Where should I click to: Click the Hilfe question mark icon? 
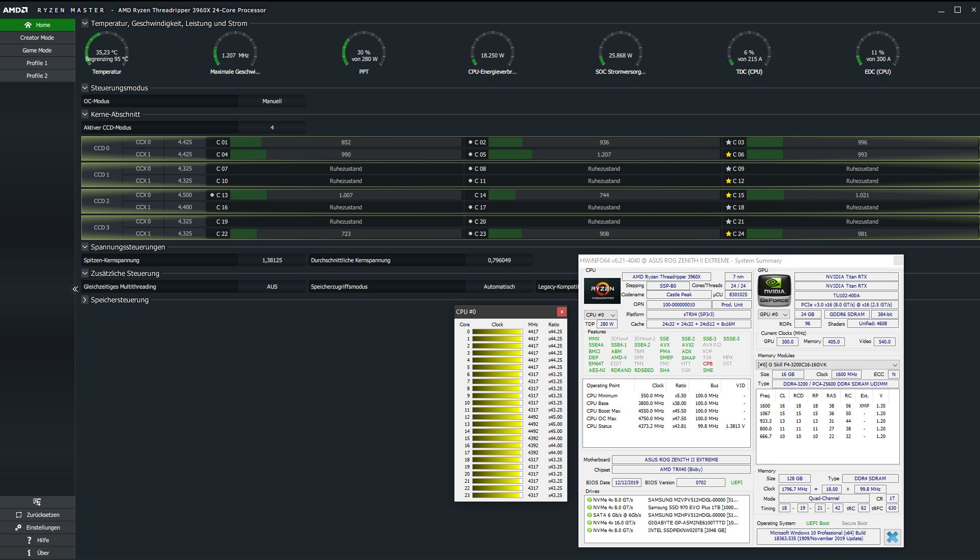point(29,540)
